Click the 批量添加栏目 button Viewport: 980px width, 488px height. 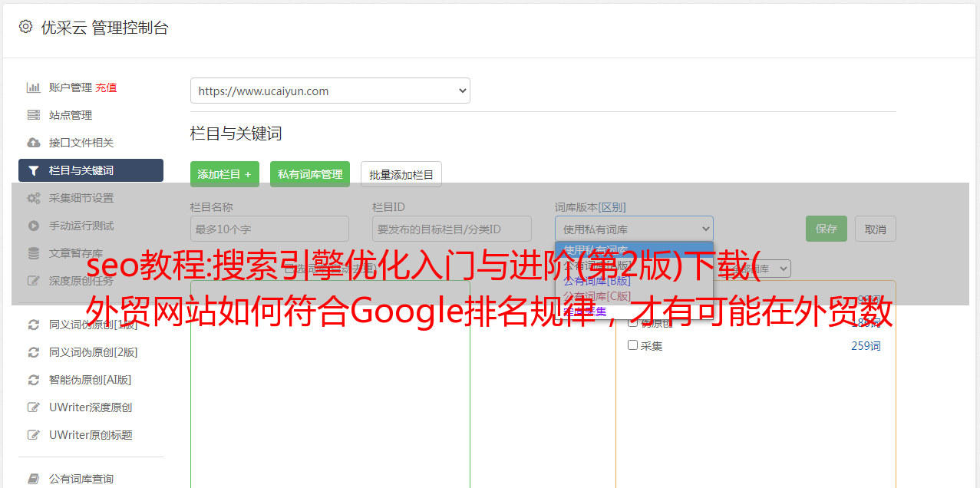(401, 174)
